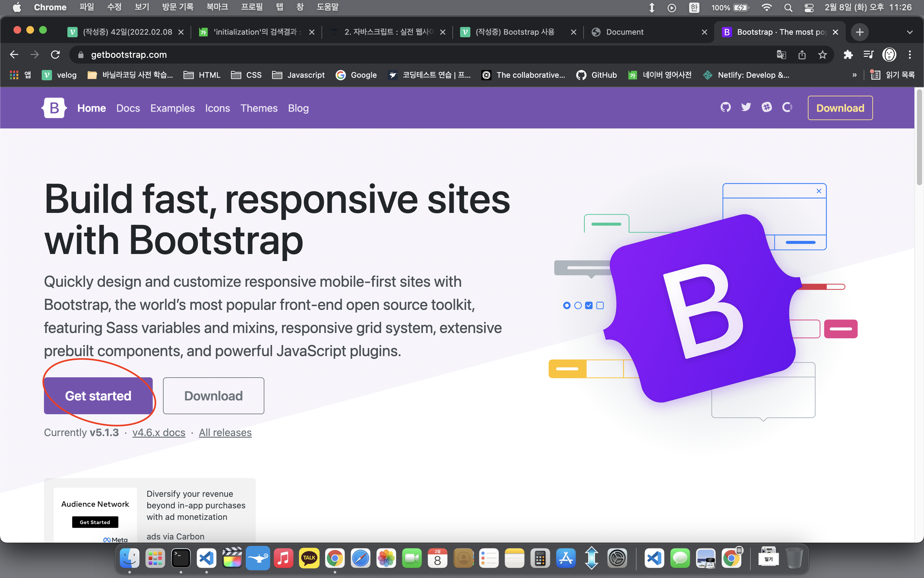Open the v4.6.x docs link
Viewport: 924px width, 578px height.
pyautogui.click(x=159, y=432)
